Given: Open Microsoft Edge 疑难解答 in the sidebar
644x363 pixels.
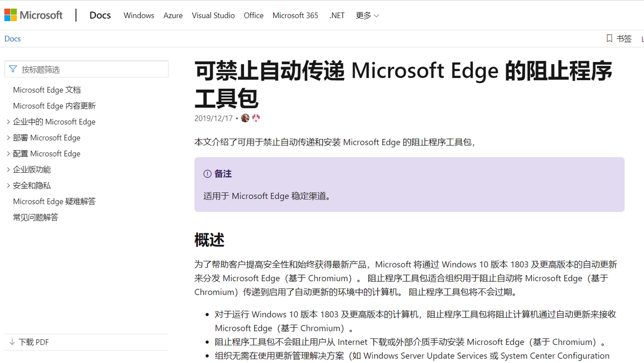Looking at the screenshot, I should coord(54,201).
